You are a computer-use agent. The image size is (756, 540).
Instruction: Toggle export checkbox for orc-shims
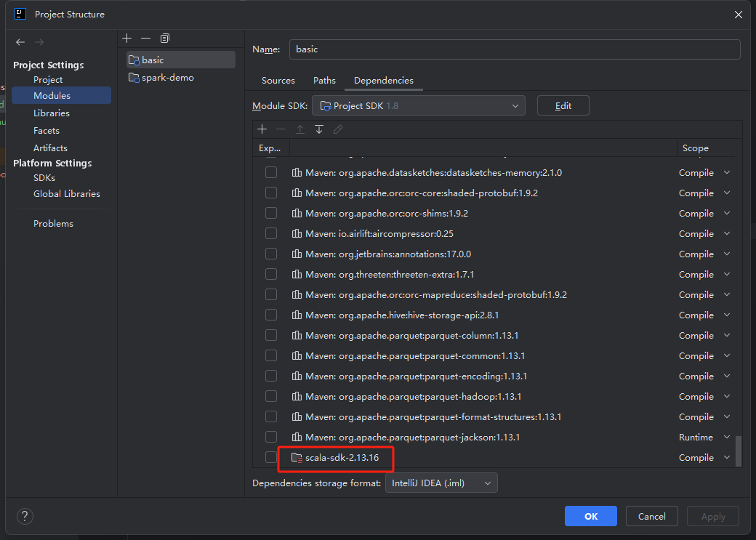click(271, 213)
